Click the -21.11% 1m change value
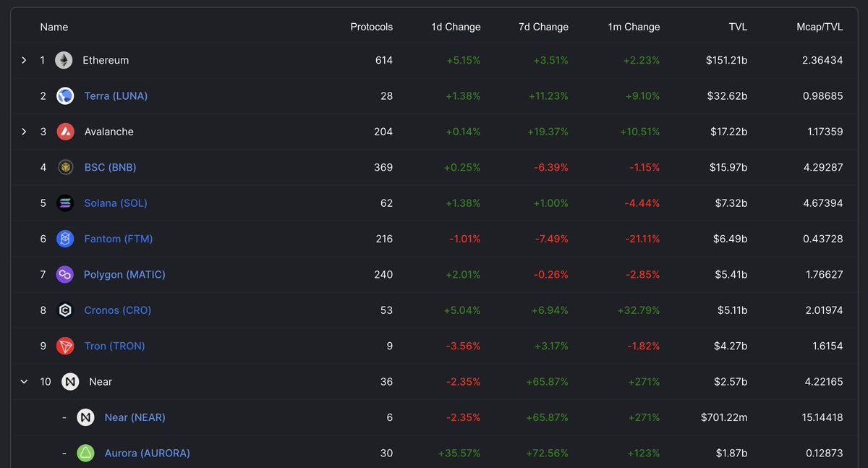 click(x=641, y=239)
